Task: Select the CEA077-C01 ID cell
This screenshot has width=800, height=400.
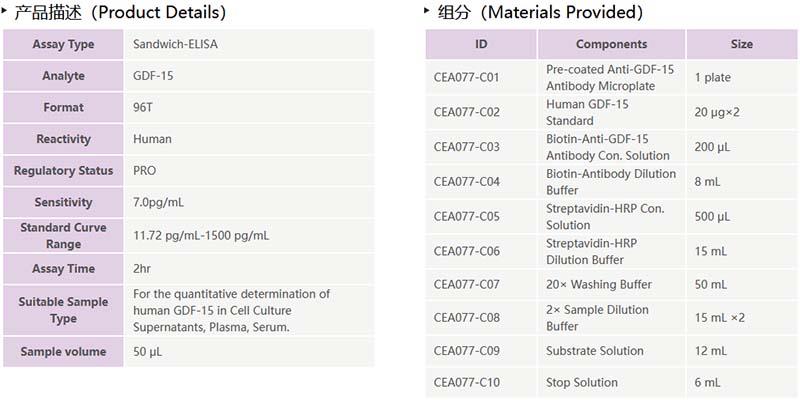Action: [x=466, y=78]
